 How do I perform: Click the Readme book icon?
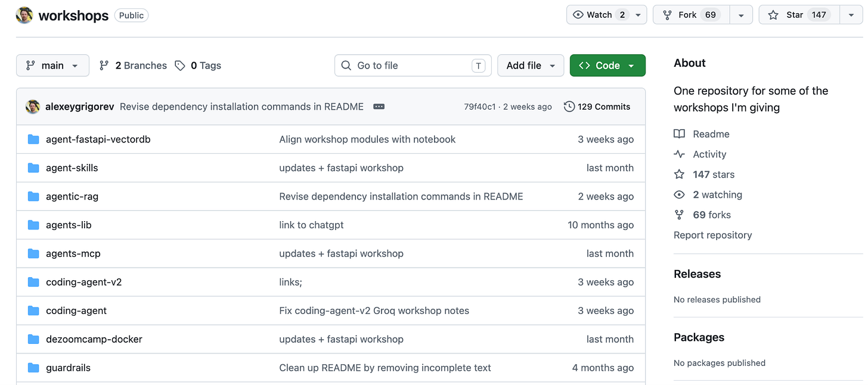click(x=679, y=134)
